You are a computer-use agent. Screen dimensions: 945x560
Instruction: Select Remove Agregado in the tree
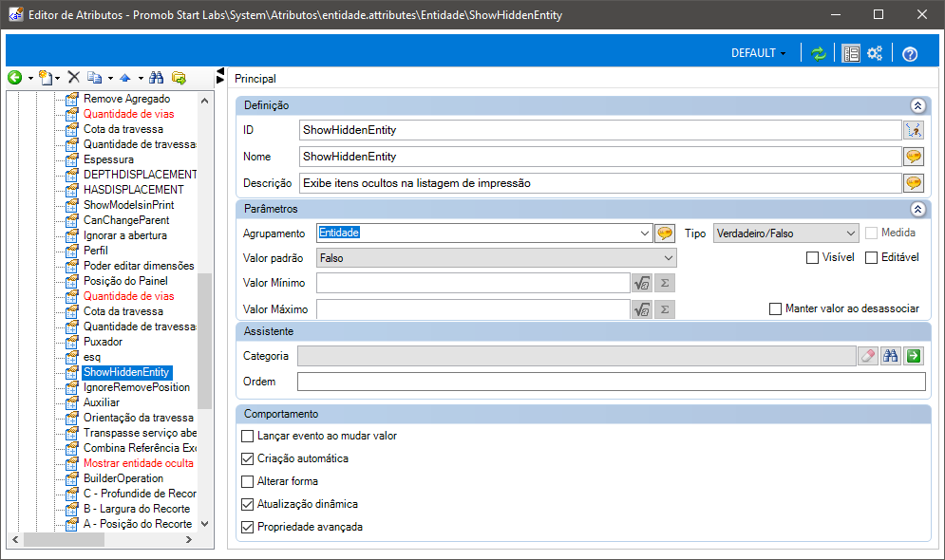pos(126,99)
